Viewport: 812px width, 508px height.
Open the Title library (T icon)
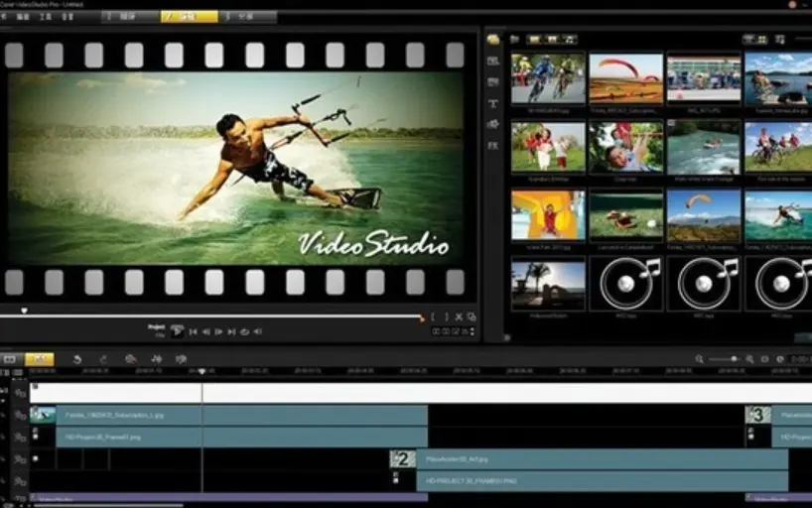click(493, 103)
